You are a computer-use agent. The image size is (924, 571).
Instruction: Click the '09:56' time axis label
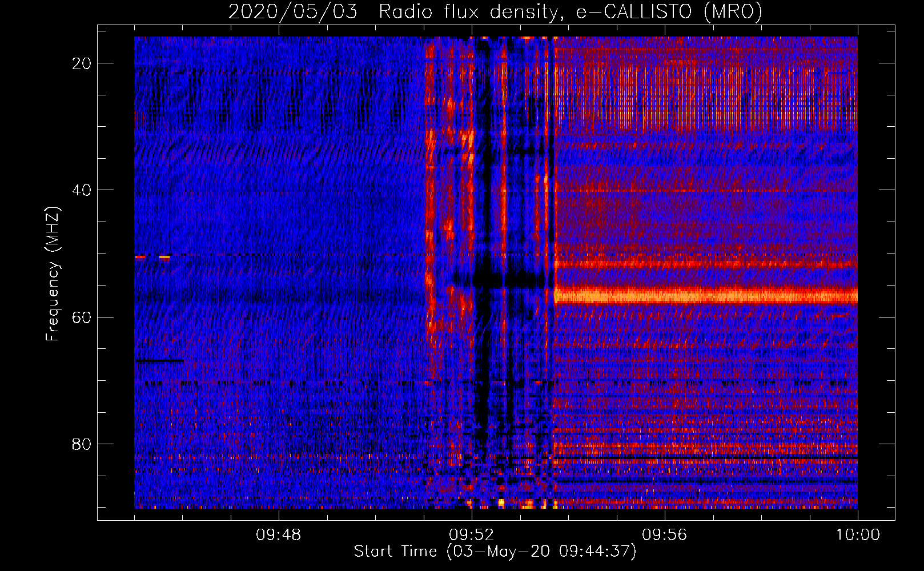[664, 535]
